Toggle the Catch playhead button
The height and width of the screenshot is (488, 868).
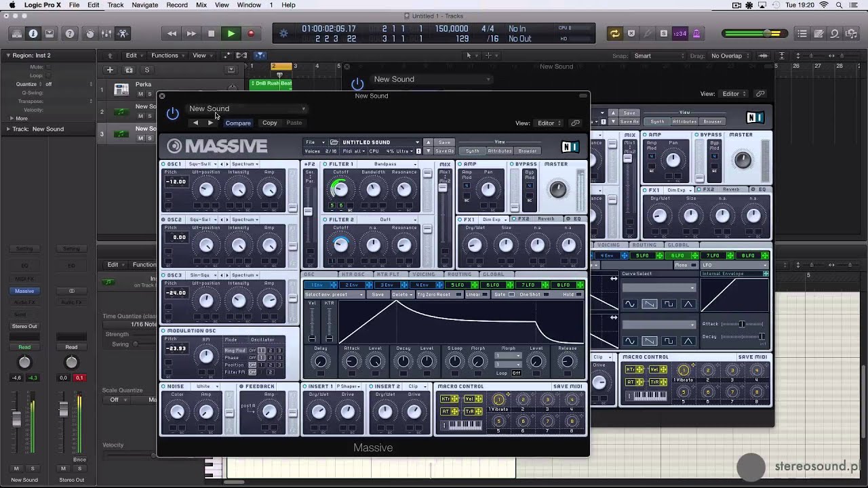[260, 56]
